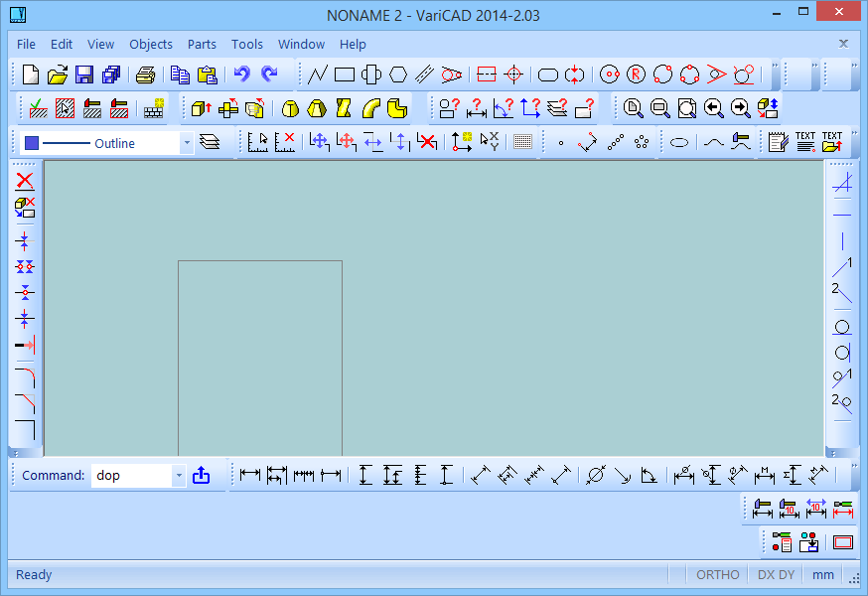The image size is (868, 596).
Task: Select the polyline drawing tool
Action: coord(317,74)
